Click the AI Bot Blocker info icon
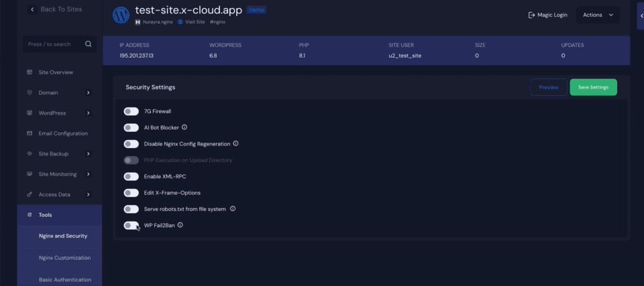The height and width of the screenshot is (286, 644). (x=184, y=127)
